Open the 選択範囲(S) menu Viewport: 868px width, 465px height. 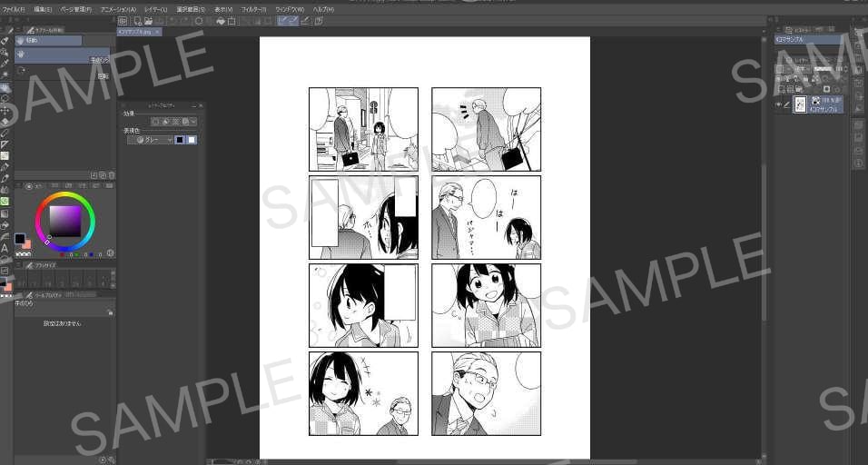[191, 9]
